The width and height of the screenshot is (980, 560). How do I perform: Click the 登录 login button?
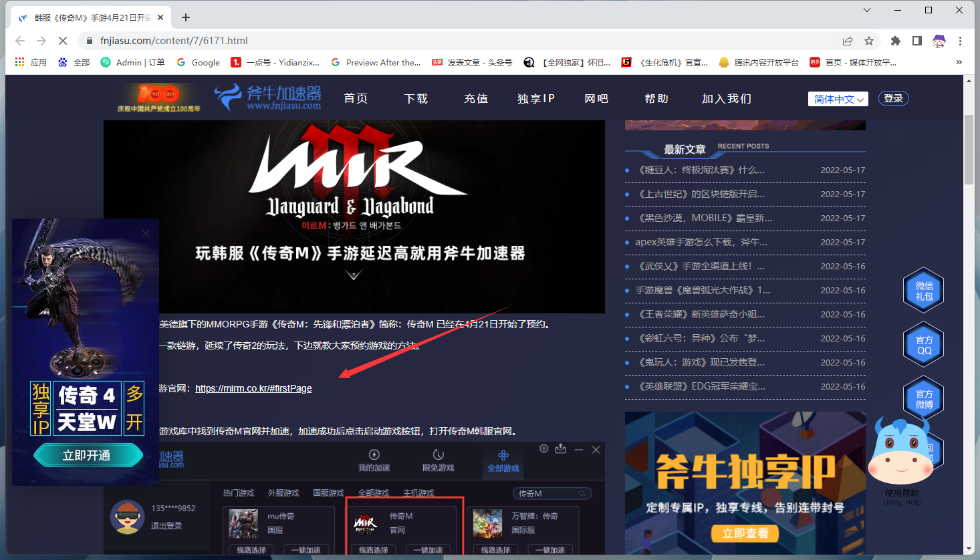tap(893, 99)
